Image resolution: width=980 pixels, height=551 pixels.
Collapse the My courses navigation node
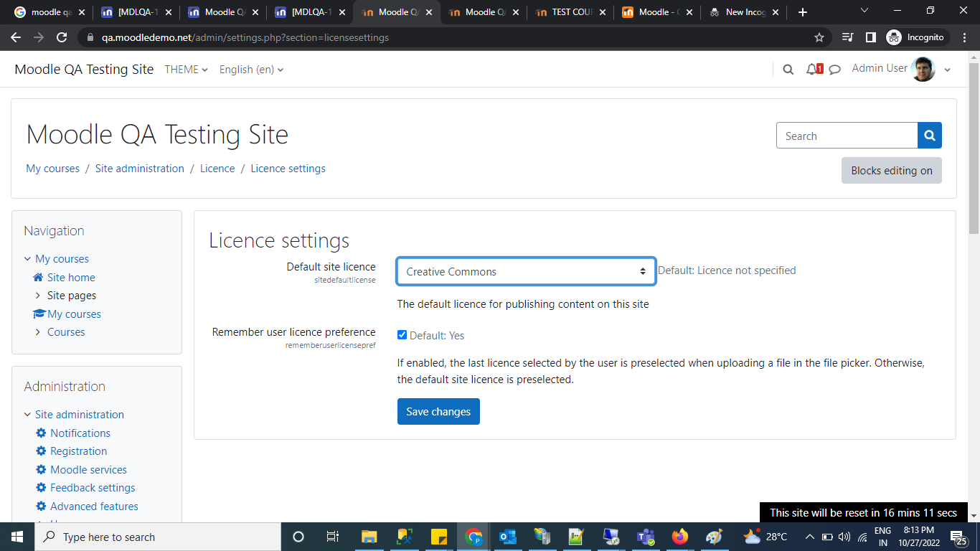pos(27,259)
